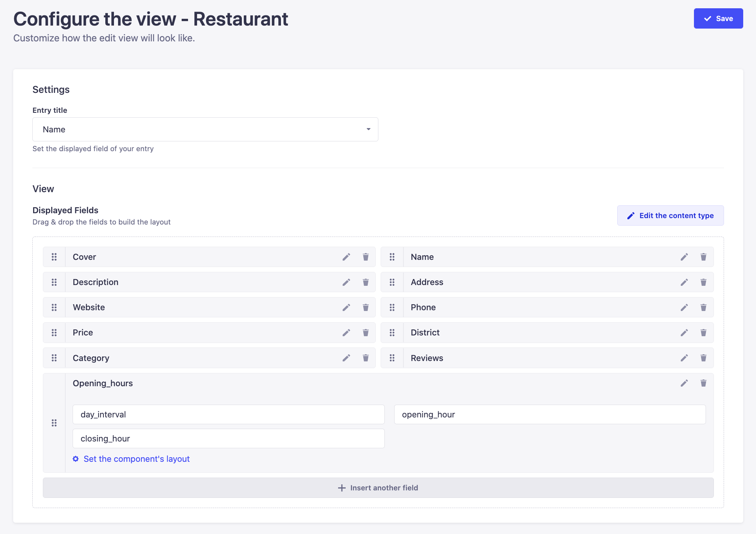Edit the Category field
Screen dimensions: 756x534
(346, 358)
